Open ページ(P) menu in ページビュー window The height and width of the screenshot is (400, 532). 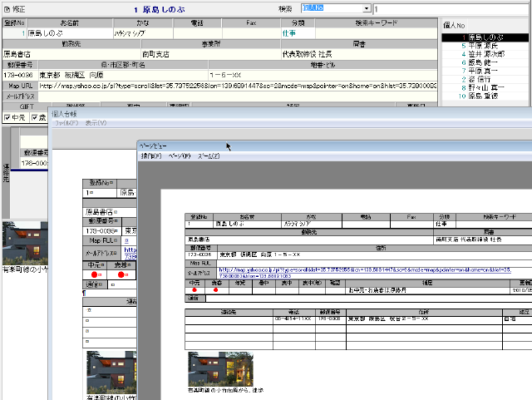click(180, 156)
